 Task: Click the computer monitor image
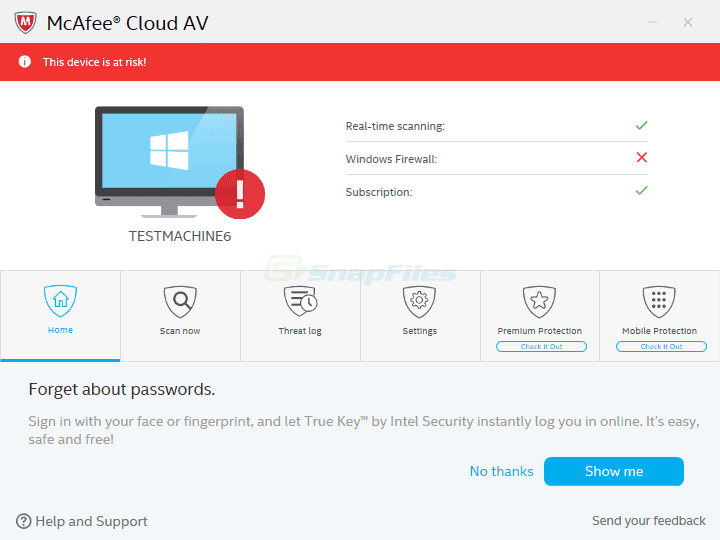(169, 162)
